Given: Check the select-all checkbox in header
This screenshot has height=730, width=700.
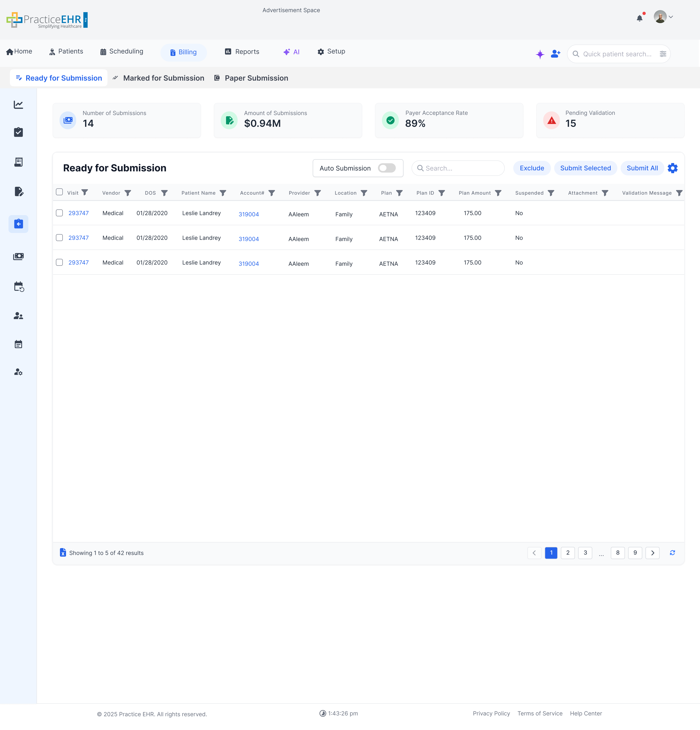Looking at the screenshot, I should click(x=59, y=192).
